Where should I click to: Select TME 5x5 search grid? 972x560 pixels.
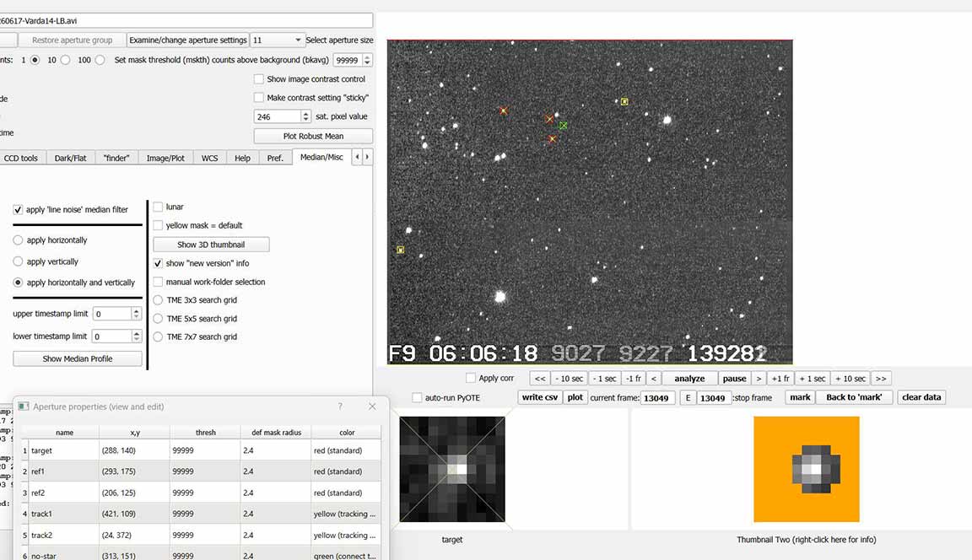point(158,319)
